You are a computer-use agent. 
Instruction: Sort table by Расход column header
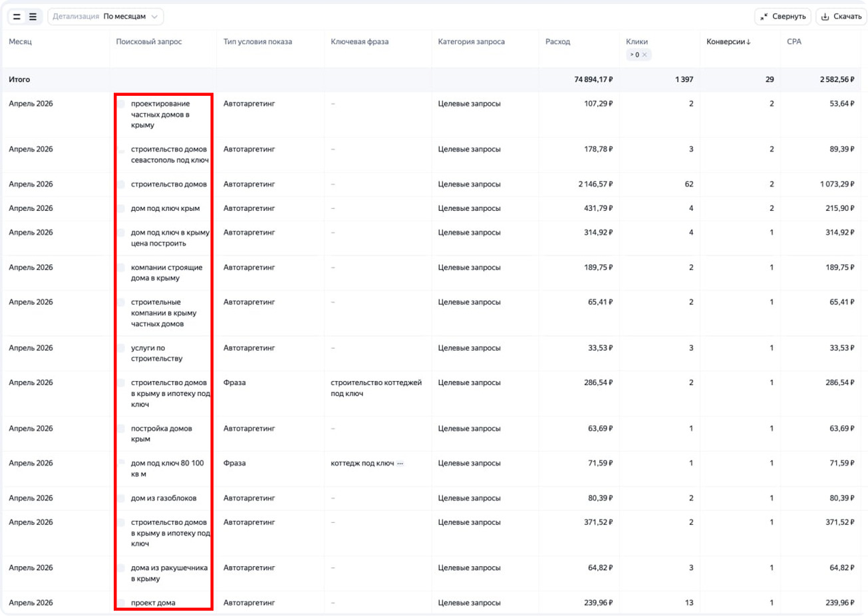[557, 42]
